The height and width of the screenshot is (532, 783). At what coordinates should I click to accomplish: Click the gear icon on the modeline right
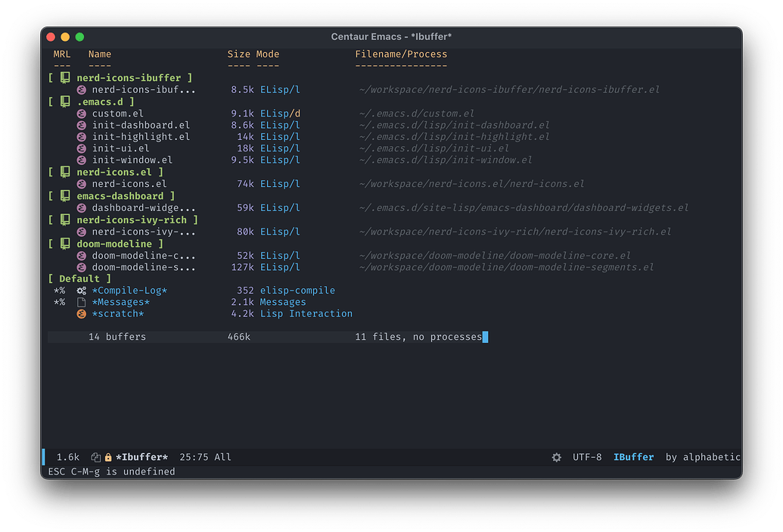tap(556, 457)
